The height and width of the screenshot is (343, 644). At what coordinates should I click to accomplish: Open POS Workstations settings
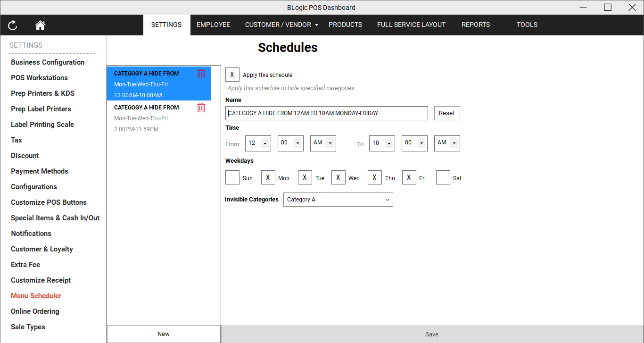coord(39,78)
